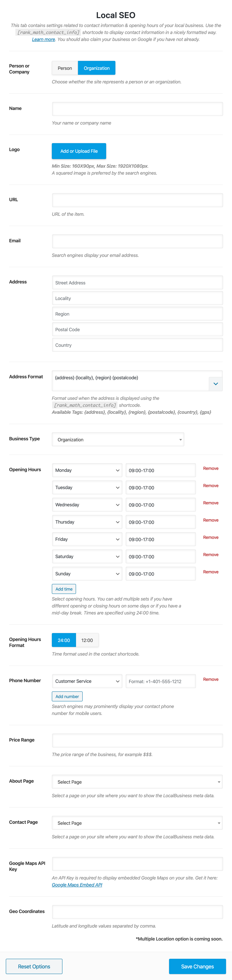Select the Organization toggle option

96,68
